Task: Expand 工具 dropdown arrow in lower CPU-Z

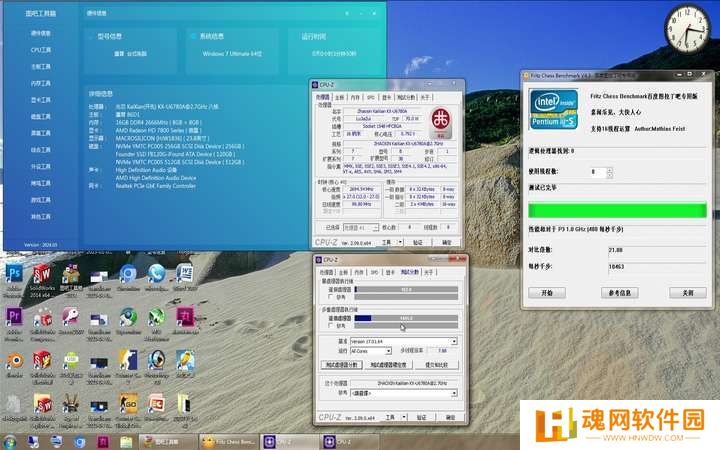Action: (x=404, y=417)
